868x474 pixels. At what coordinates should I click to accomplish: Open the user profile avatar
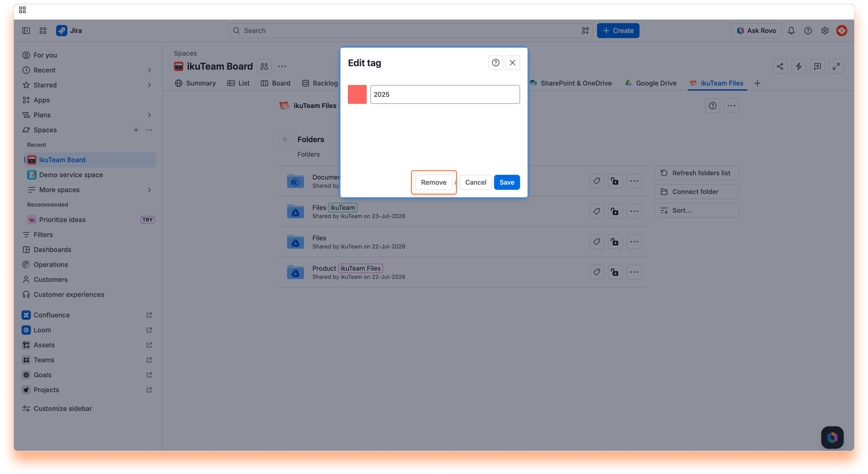pos(842,30)
